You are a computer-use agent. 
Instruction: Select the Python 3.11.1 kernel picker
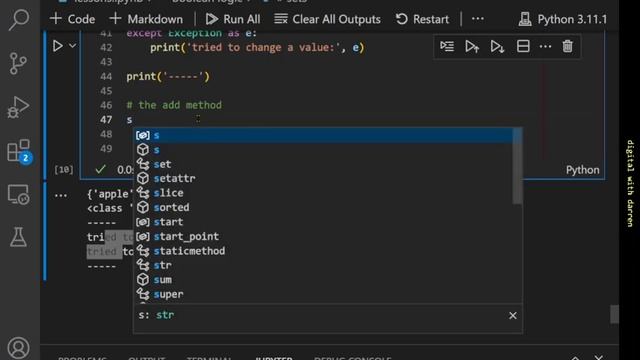562,19
